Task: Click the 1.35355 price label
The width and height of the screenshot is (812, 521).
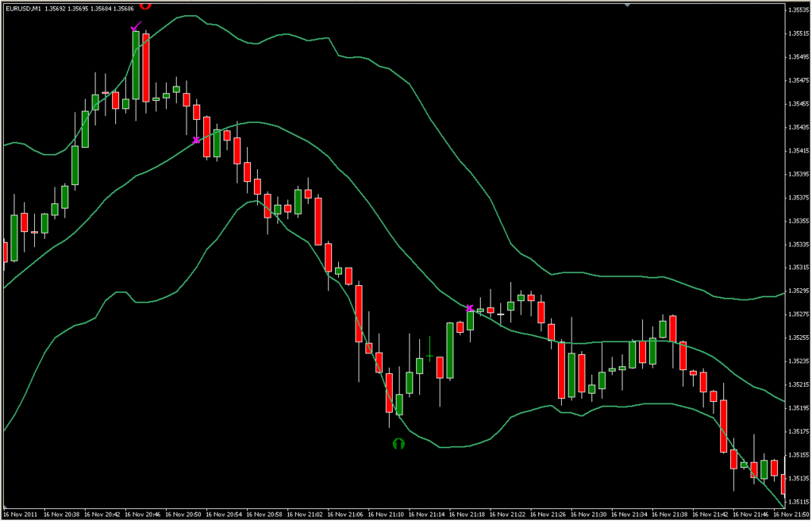Action: pos(798,221)
